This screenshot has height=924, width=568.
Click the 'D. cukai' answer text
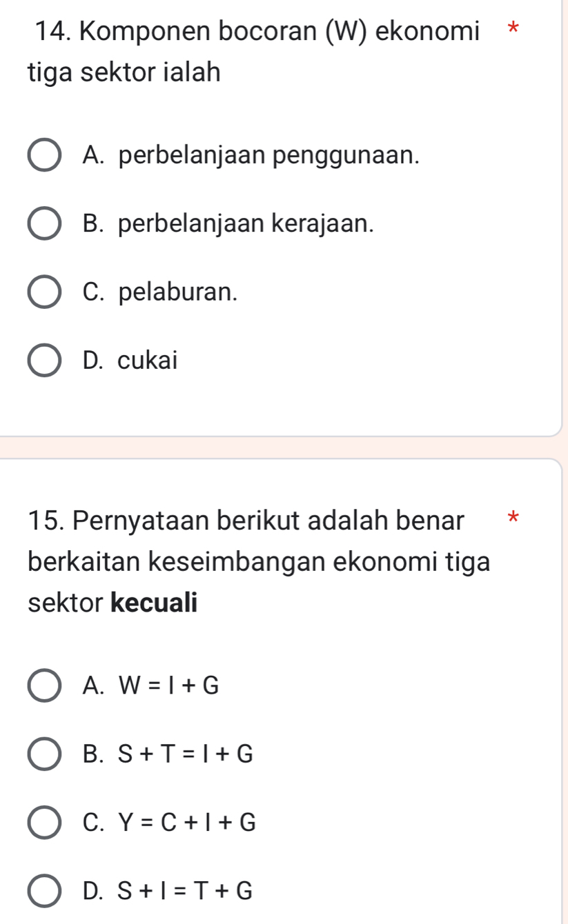pos(129,361)
